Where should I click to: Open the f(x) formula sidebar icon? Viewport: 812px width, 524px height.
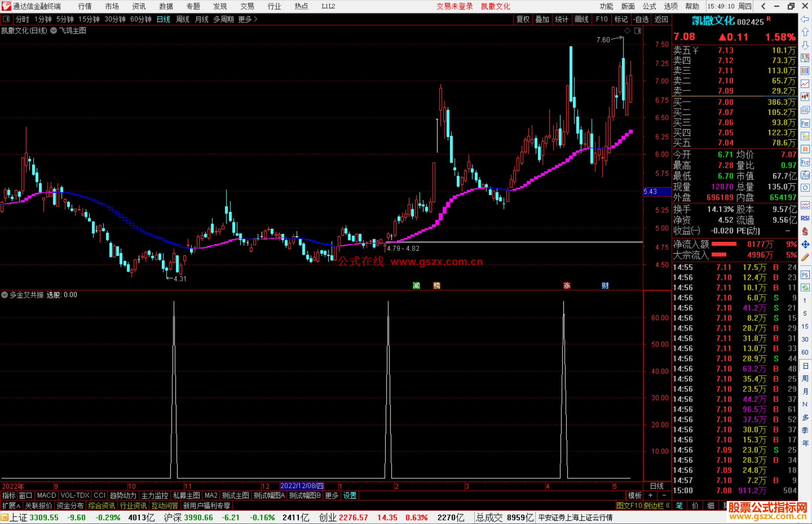pyautogui.click(x=805, y=175)
